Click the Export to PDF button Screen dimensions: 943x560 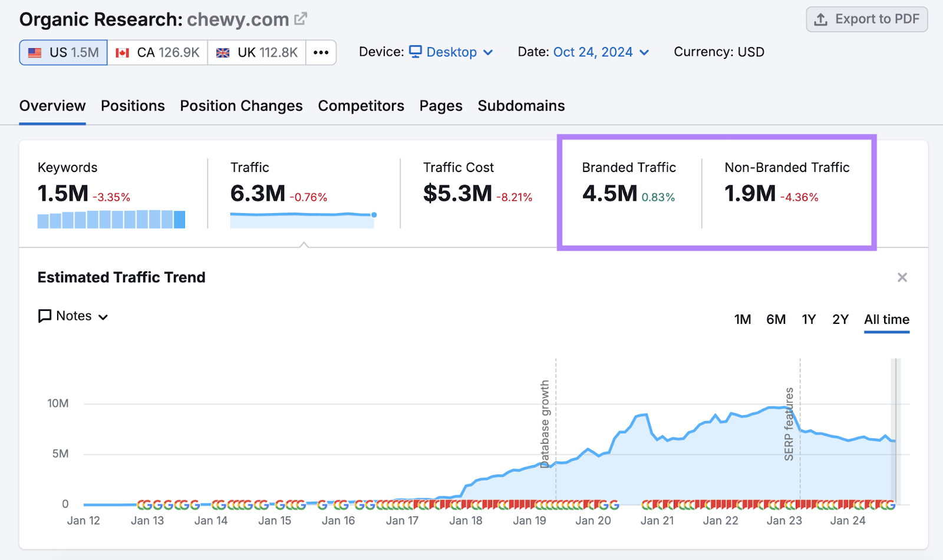coord(866,19)
